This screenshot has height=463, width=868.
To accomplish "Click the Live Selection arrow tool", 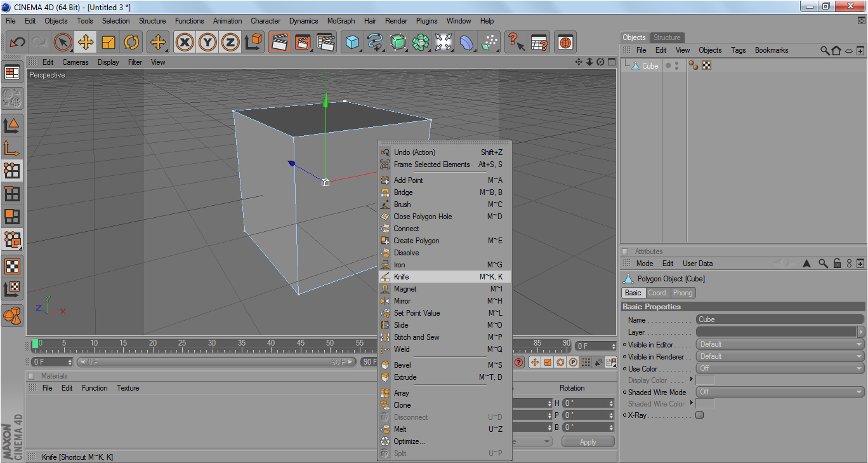I will click(x=62, y=43).
